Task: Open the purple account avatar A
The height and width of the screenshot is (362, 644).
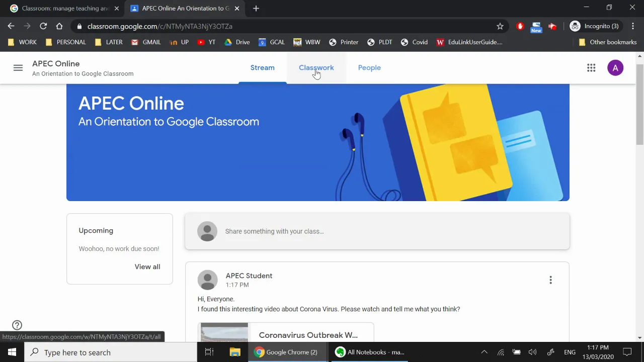Action: tap(615, 68)
